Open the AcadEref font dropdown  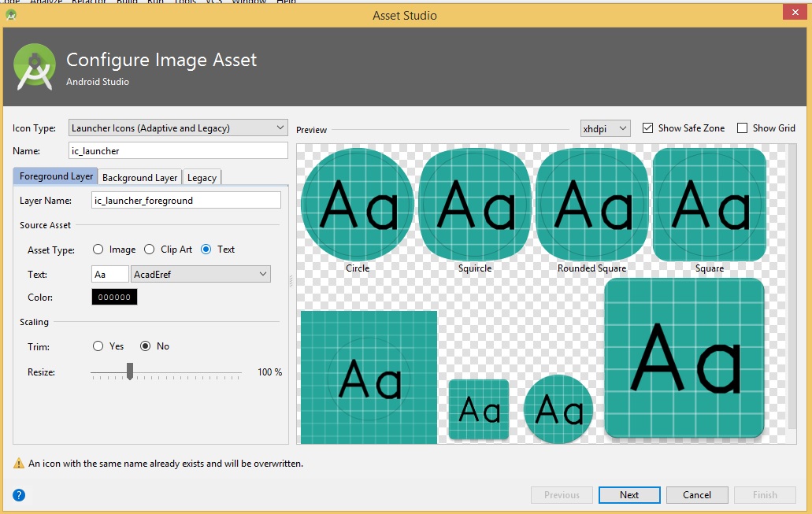(x=201, y=274)
